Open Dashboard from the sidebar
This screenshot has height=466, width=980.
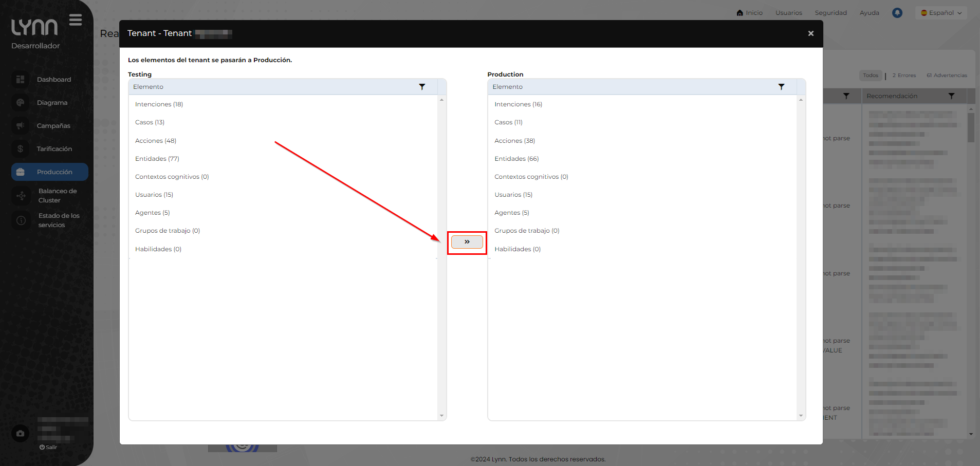click(54, 80)
